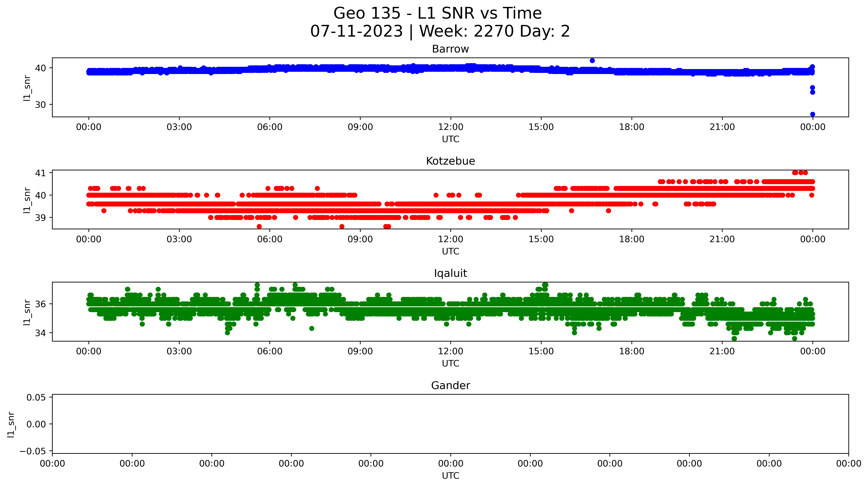Screen dimensions: 868x487
Task: Select the Kotzebue subplot title
Action: (451, 161)
